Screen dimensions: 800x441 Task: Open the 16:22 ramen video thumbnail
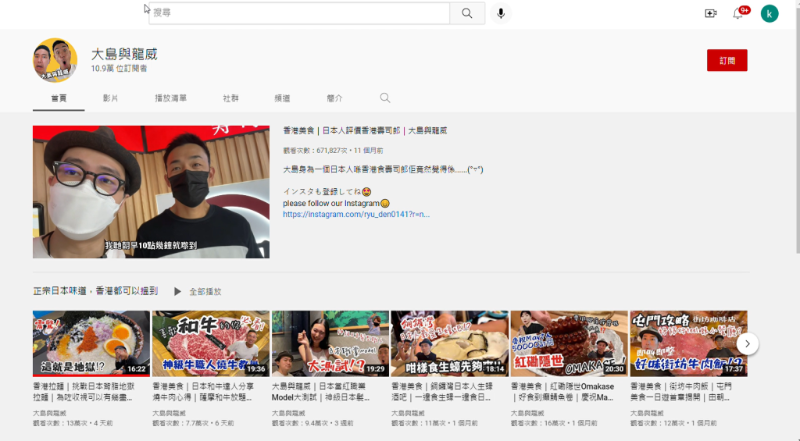[x=90, y=343]
